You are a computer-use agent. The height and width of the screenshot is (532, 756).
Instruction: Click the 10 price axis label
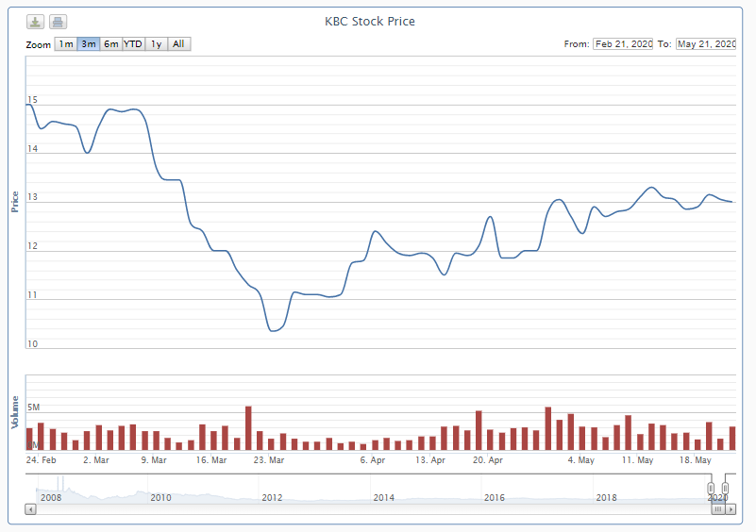point(32,344)
